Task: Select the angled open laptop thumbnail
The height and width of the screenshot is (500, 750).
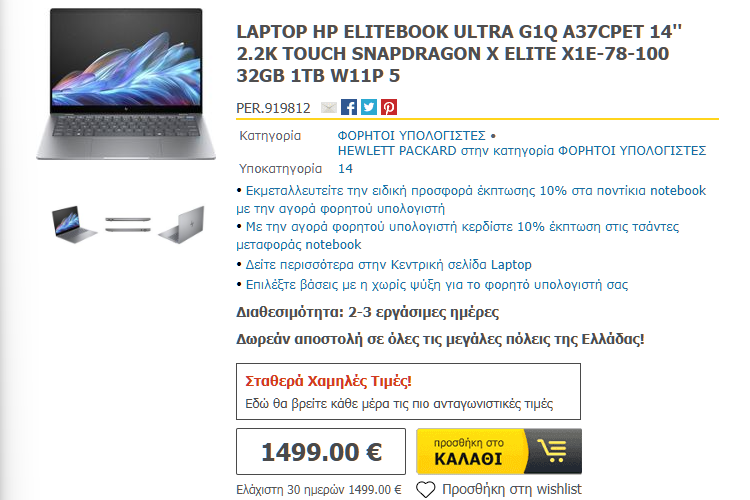Action: click(x=73, y=224)
